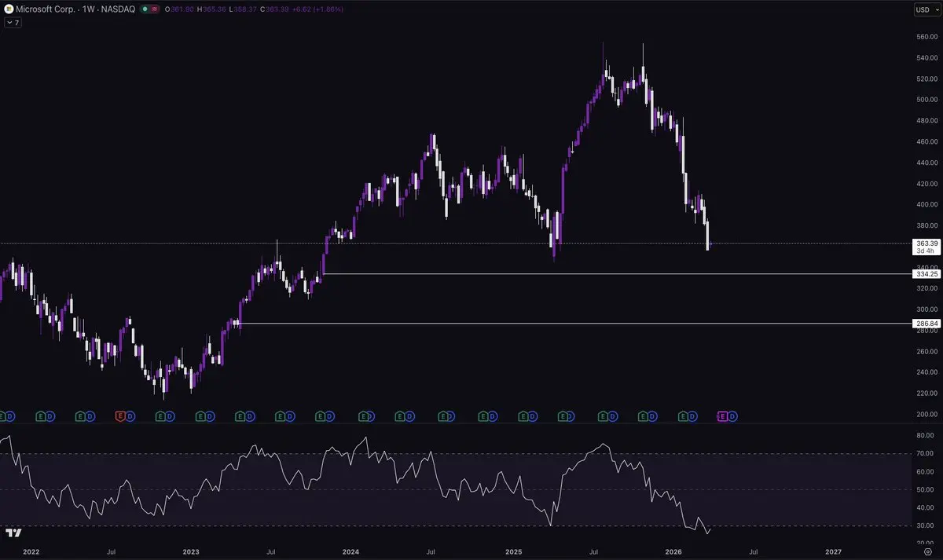943x560 pixels.
Task: Click the 440.00 price scale label
Action: pyautogui.click(x=926, y=163)
